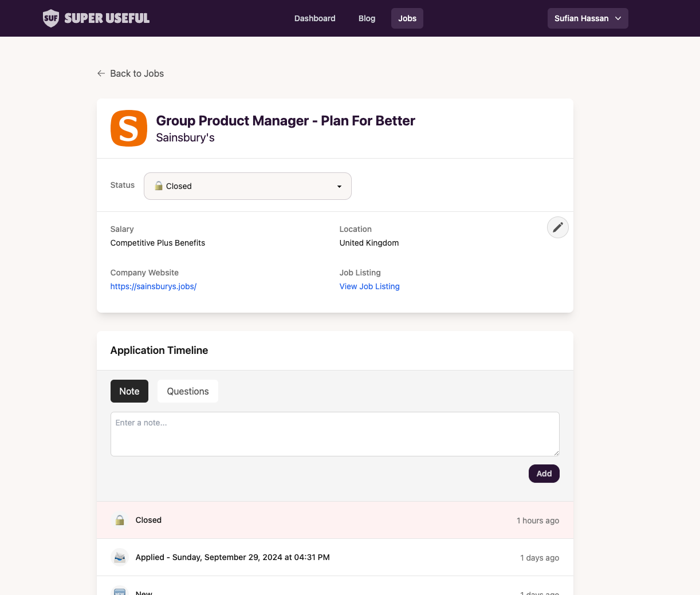Screen dimensions: 700x595
Task: Click the Sainsbury's company name text
Action: pos(186,137)
